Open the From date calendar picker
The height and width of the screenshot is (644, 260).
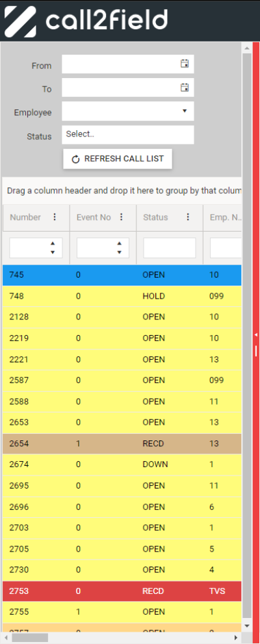click(185, 64)
